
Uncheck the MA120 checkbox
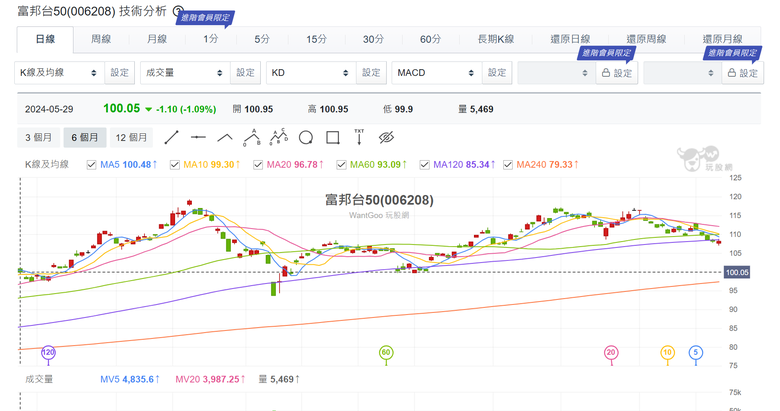[424, 165]
